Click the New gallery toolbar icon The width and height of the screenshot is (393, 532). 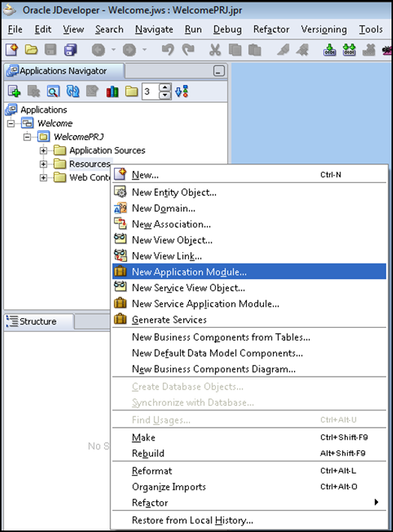tap(12, 50)
